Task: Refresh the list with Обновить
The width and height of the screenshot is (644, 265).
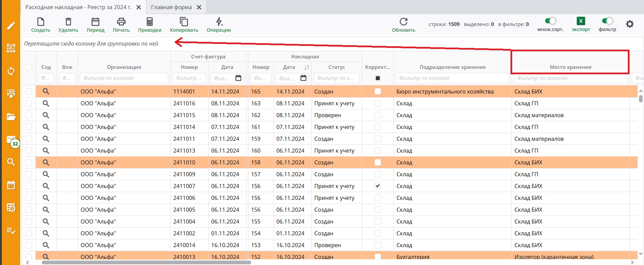Action: click(403, 22)
